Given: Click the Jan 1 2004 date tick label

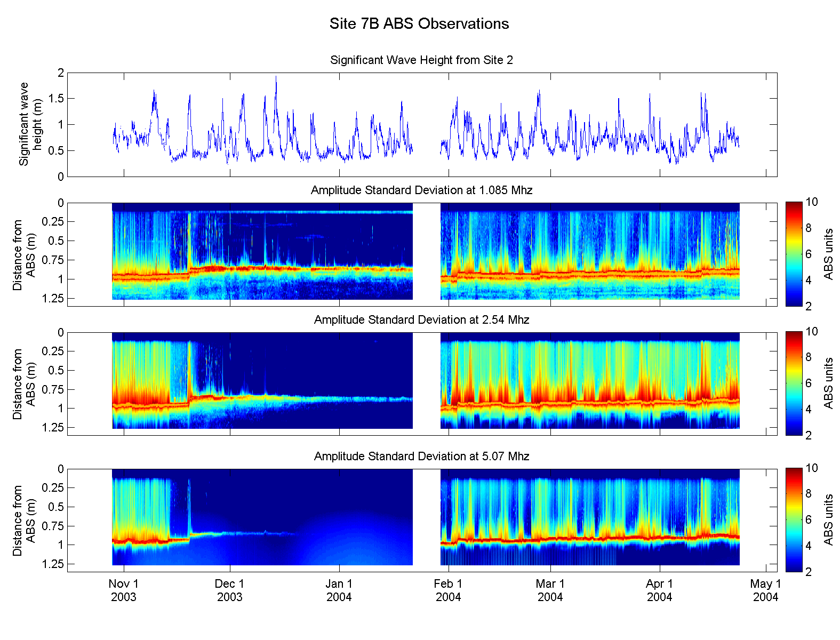Looking at the screenshot, I should [339, 590].
